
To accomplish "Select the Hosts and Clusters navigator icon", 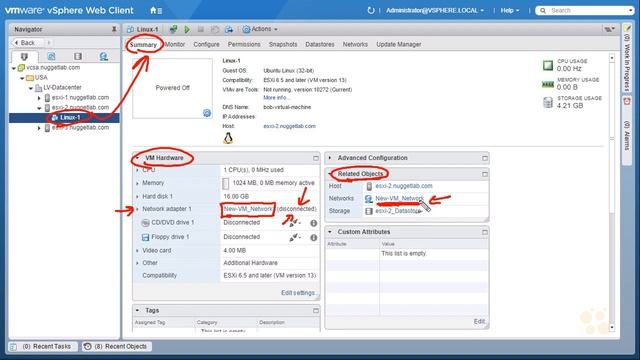I will point(24,56).
